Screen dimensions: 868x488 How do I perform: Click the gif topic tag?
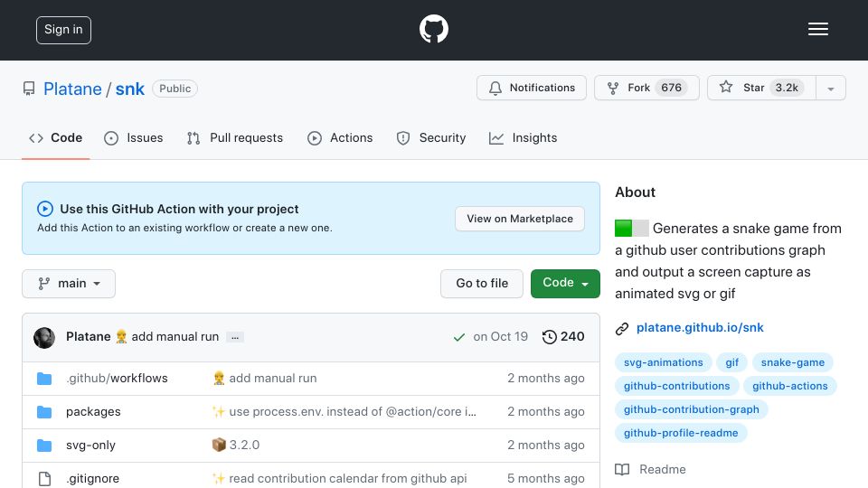(731, 362)
